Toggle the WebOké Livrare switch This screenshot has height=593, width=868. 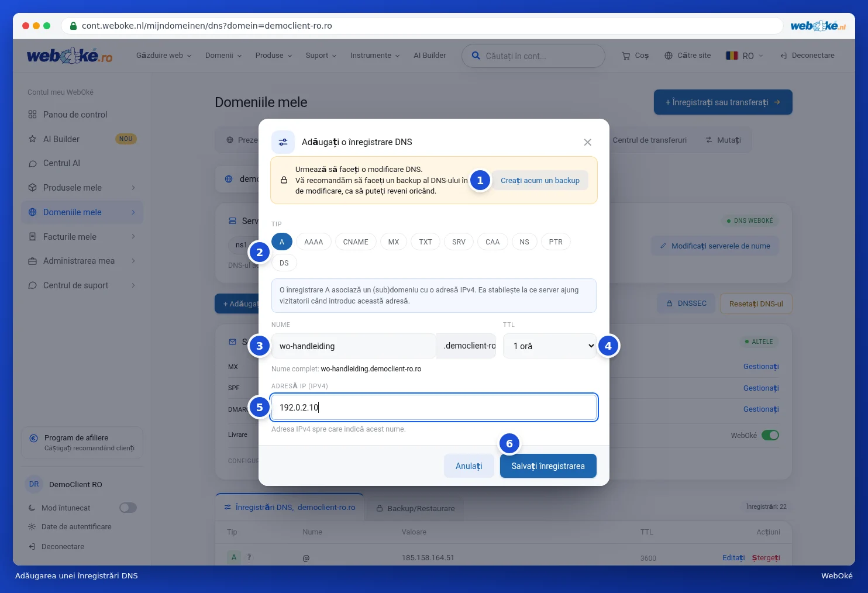(770, 435)
